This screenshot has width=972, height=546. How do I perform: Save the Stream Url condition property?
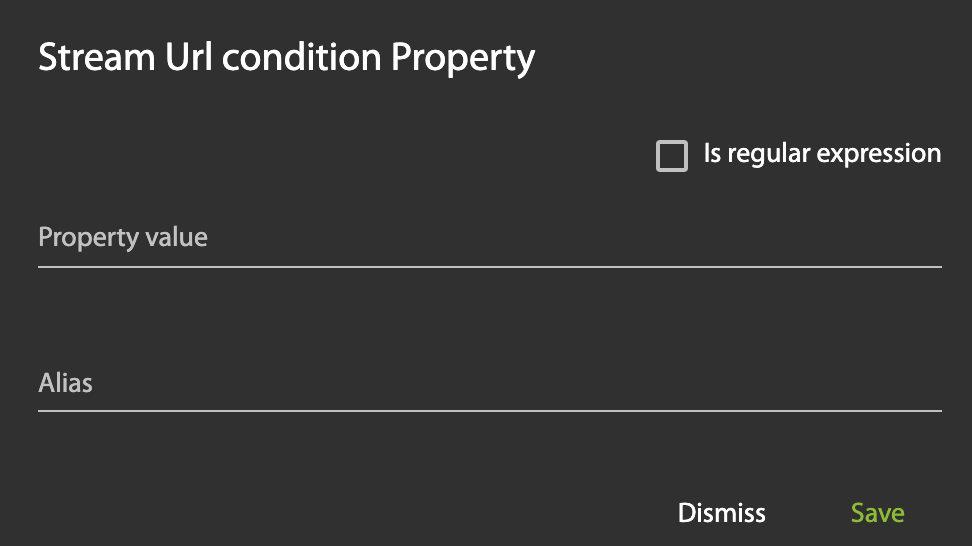[x=877, y=513]
